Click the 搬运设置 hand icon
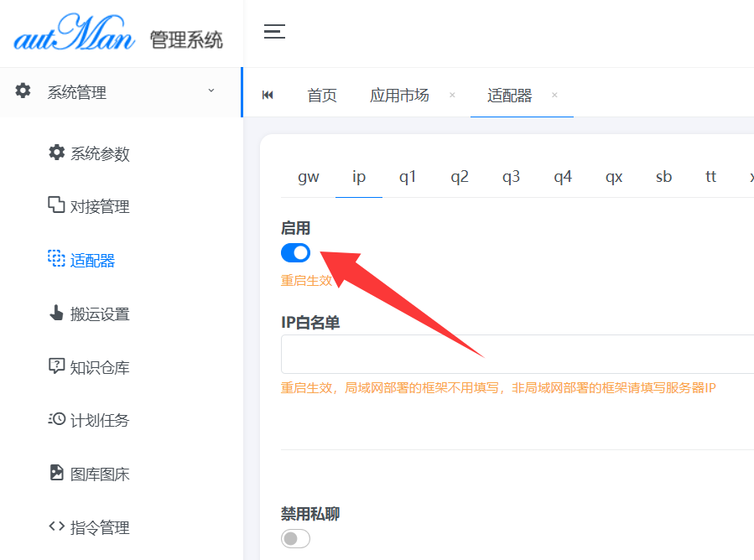This screenshot has height=560, width=754. point(56,313)
